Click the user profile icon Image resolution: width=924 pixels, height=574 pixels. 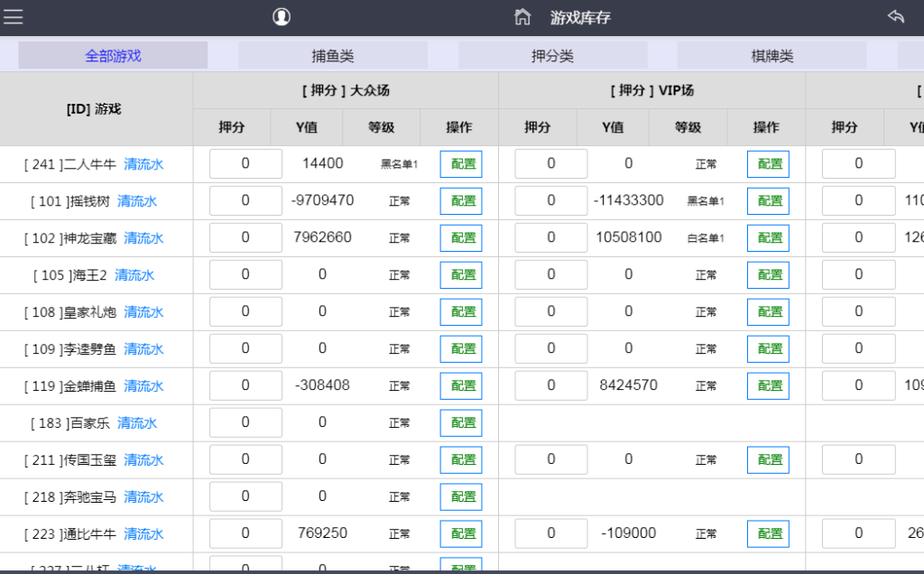click(x=282, y=17)
